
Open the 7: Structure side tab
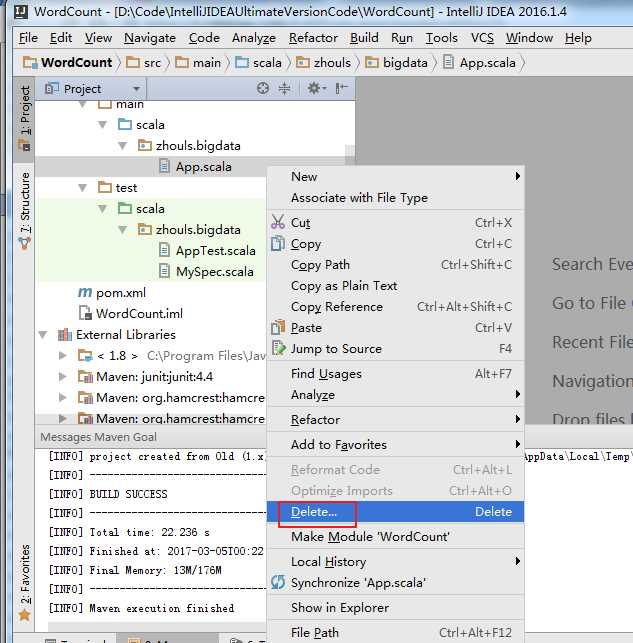click(24, 210)
